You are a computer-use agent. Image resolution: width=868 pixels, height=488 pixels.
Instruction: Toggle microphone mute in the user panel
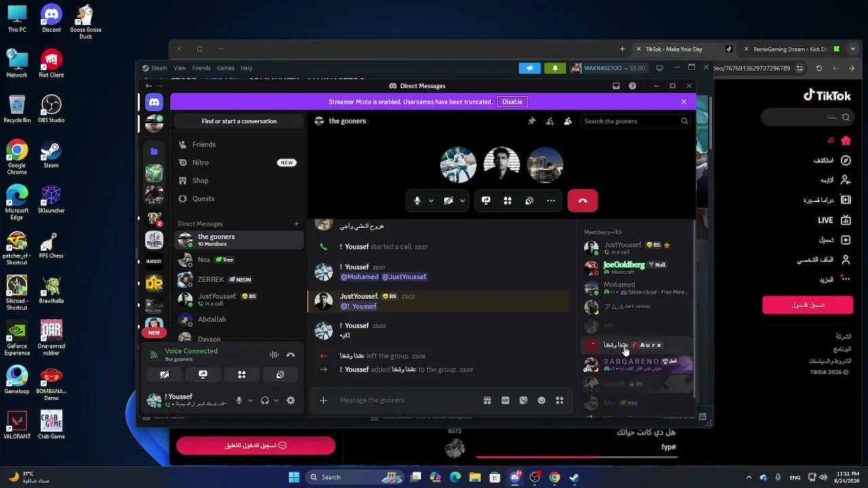tap(239, 401)
